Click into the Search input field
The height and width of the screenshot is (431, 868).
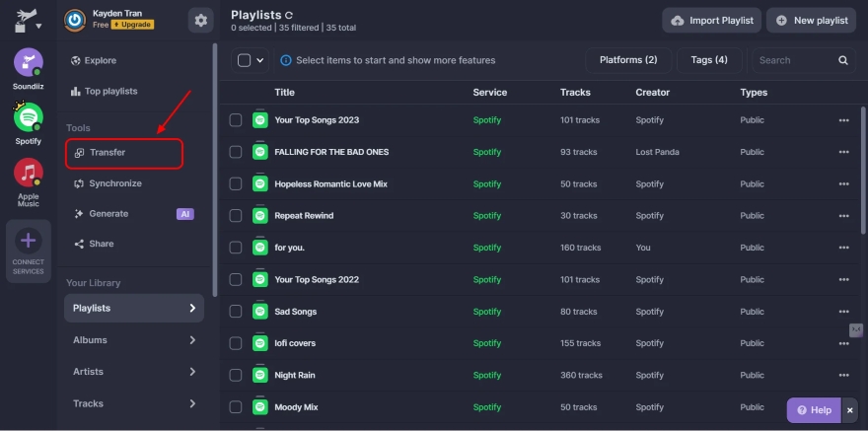pos(795,60)
